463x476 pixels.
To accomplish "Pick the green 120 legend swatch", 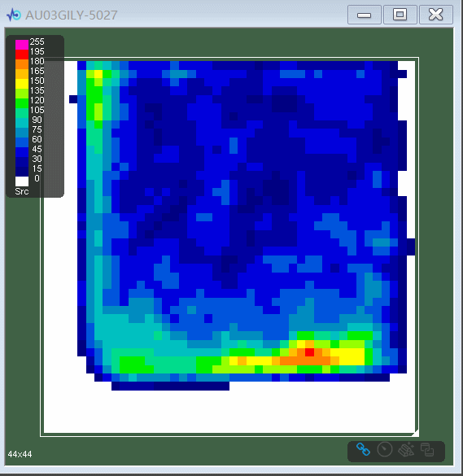I will [x=22, y=103].
